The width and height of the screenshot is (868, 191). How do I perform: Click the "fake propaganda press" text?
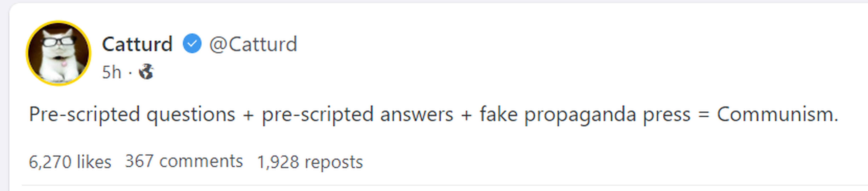point(585,115)
